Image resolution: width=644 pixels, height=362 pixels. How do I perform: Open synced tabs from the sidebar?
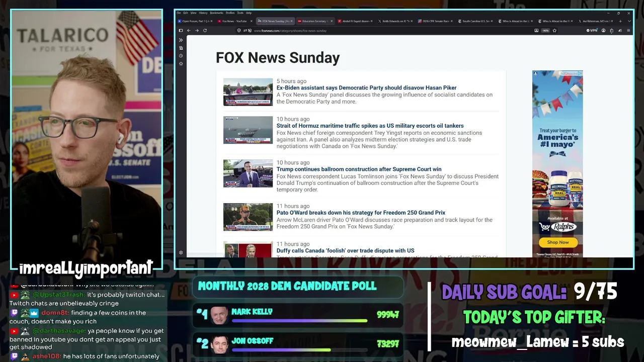coord(181,48)
